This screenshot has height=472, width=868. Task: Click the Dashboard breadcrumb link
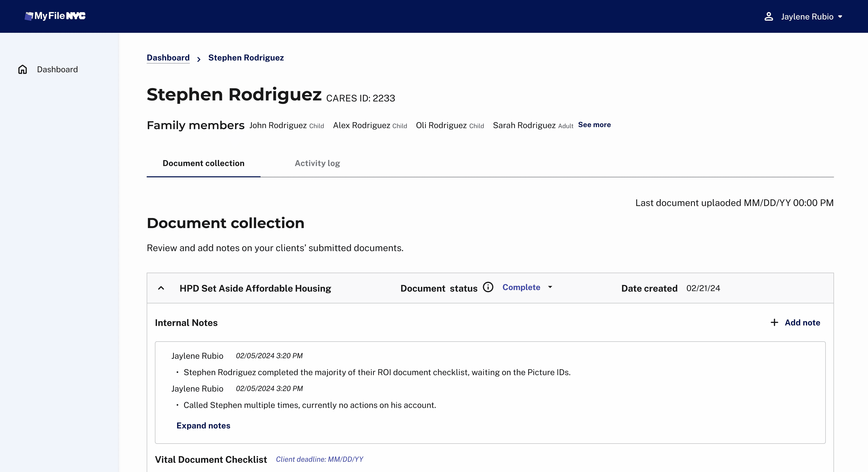pyautogui.click(x=168, y=58)
